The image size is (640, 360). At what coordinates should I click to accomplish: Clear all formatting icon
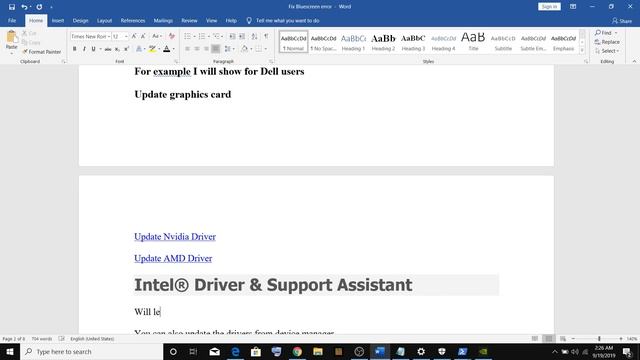[x=172, y=36]
